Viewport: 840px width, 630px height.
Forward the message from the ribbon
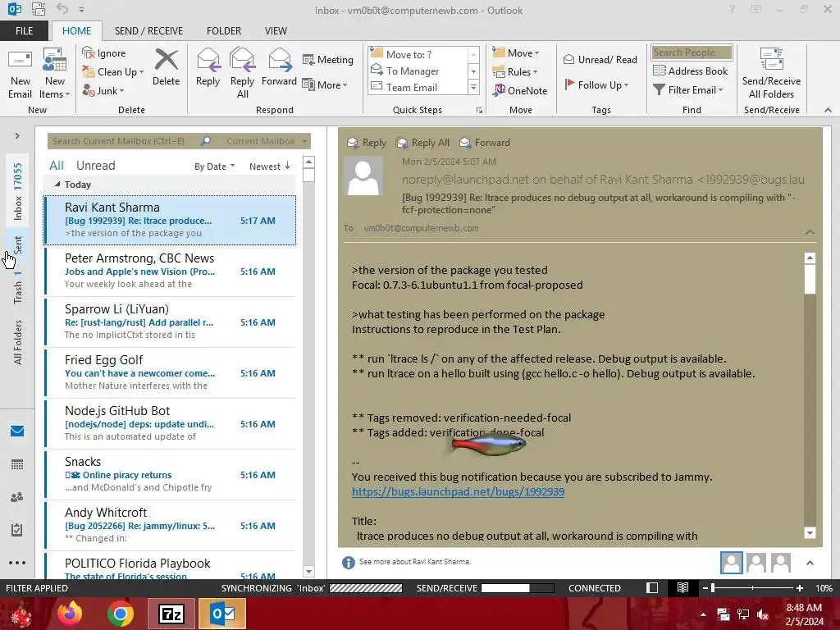[x=279, y=67]
